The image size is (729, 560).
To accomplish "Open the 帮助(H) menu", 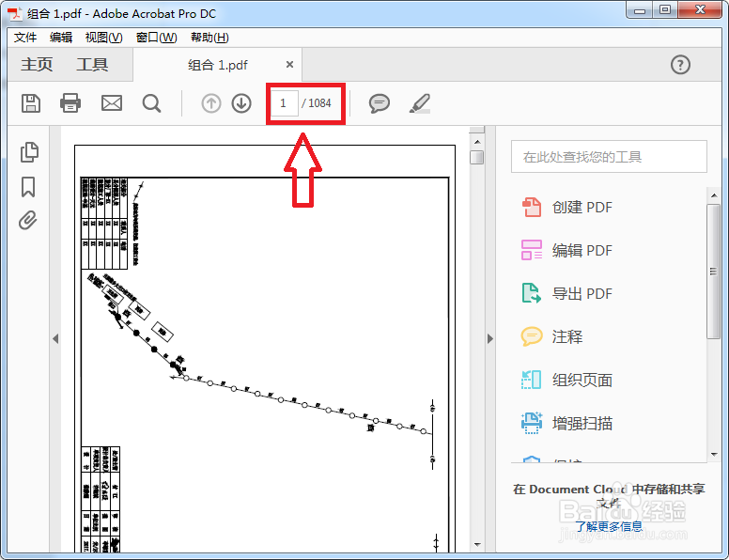I will click(209, 38).
